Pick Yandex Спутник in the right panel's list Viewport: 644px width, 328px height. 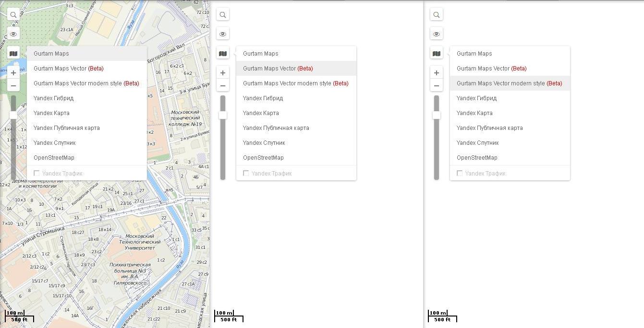(x=477, y=143)
